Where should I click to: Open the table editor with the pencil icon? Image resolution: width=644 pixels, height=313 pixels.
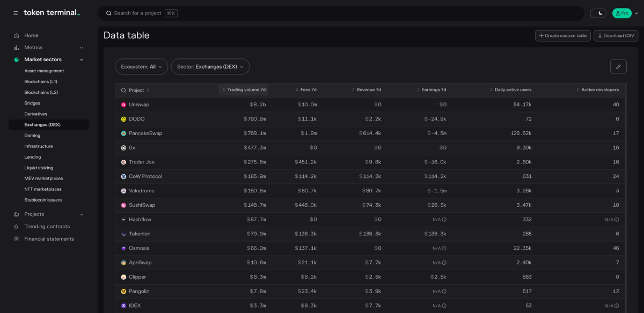[618, 66]
